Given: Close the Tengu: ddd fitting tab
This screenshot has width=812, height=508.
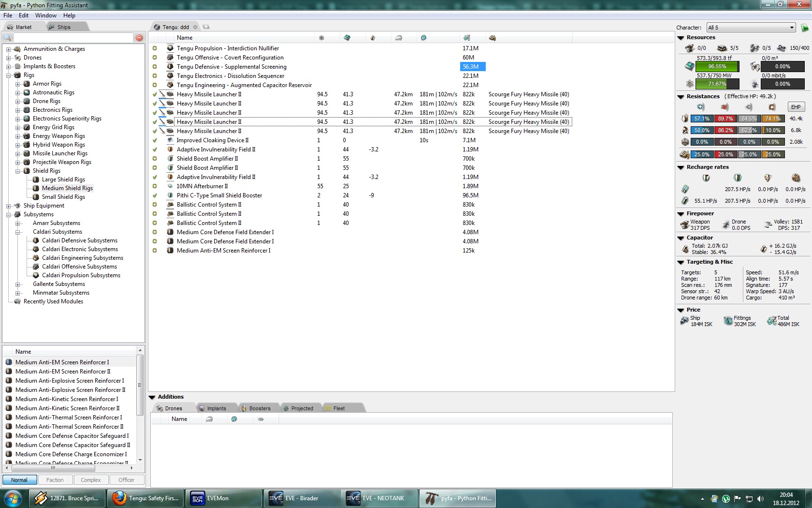Looking at the screenshot, I should (195, 27).
